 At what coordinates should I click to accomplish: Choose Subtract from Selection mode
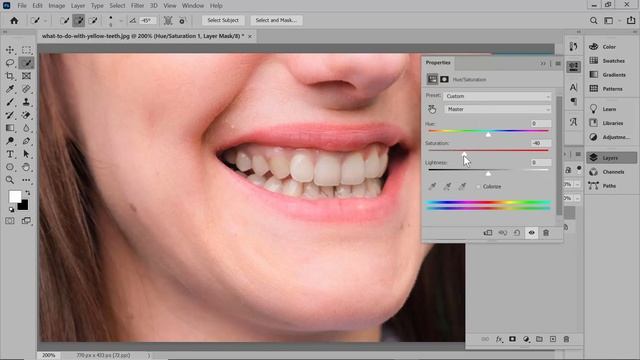pos(93,20)
